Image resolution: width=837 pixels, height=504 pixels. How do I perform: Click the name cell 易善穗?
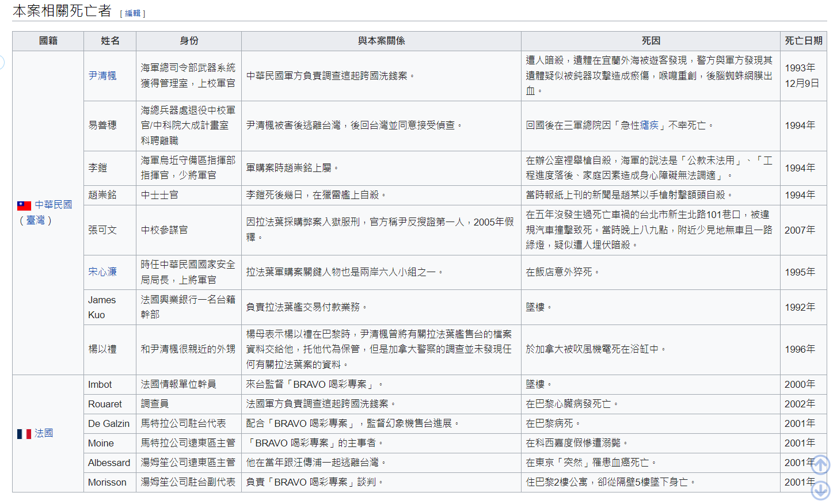(x=110, y=125)
